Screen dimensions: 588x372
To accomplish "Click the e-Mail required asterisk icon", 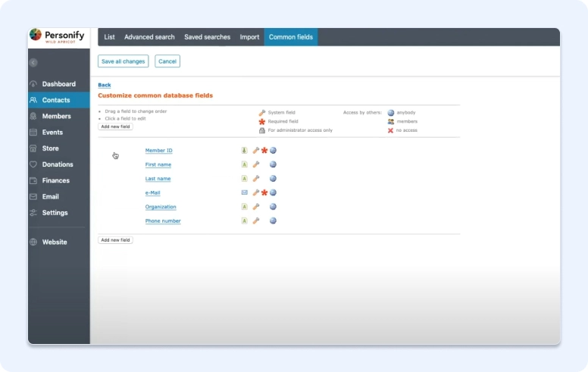I will tap(264, 192).
